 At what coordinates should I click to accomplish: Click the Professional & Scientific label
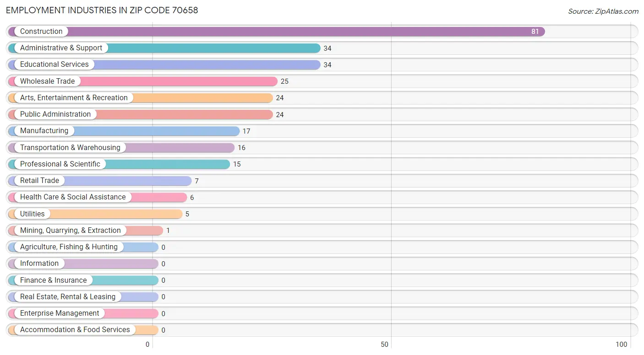[60, 164]
